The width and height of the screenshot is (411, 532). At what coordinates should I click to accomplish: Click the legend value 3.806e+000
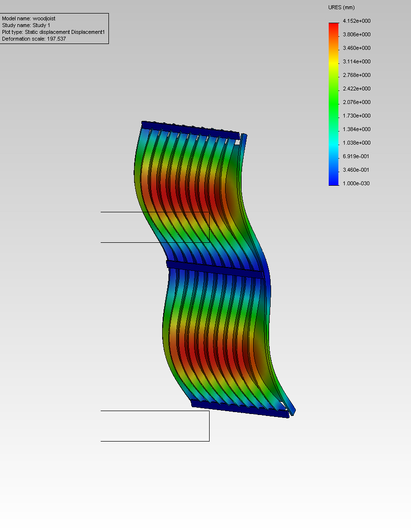[357, 35]
